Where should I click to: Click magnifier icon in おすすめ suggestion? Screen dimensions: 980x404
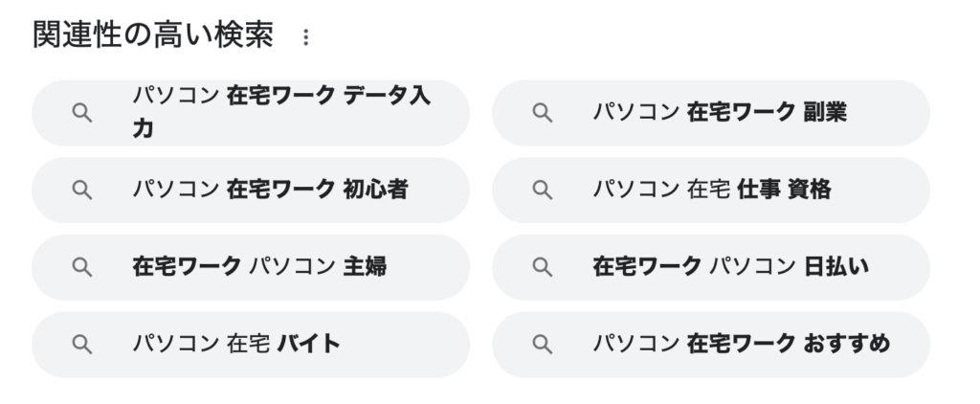click(x=542, y=345)
